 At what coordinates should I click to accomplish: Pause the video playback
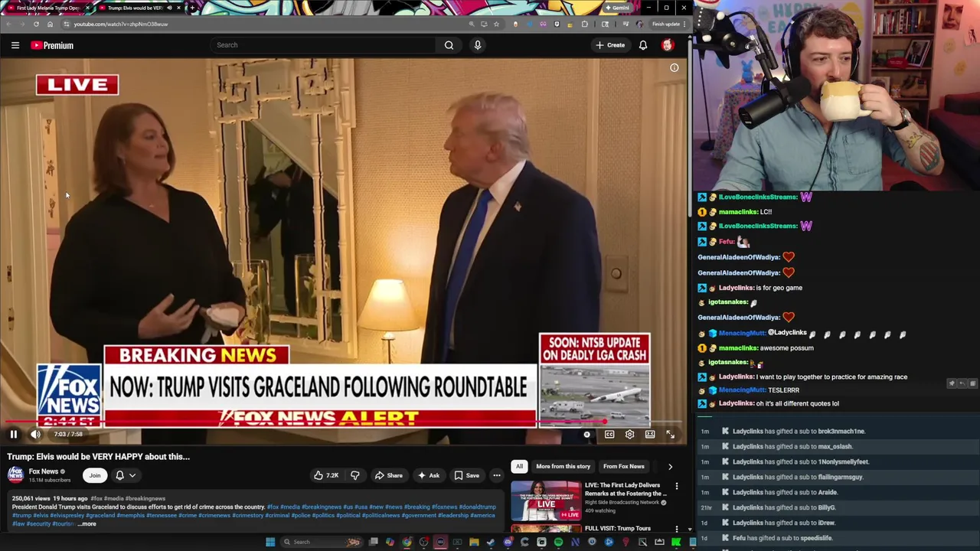(x=13, y=434)
